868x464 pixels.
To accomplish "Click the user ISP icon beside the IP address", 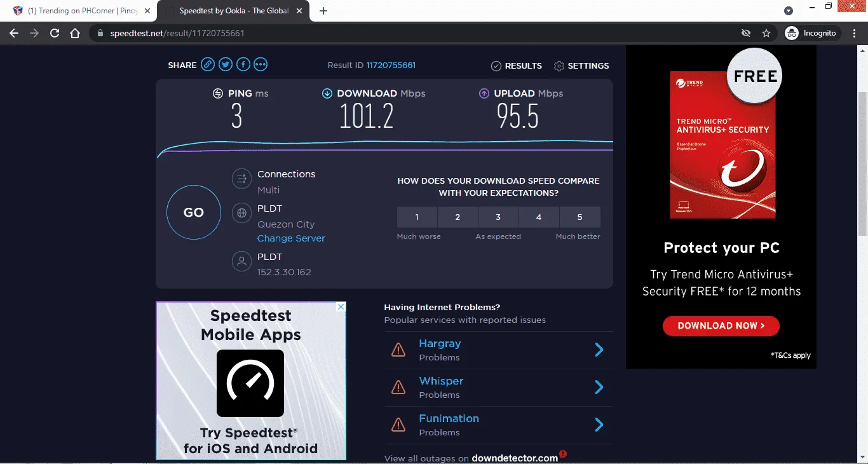I will pos(241,261).
